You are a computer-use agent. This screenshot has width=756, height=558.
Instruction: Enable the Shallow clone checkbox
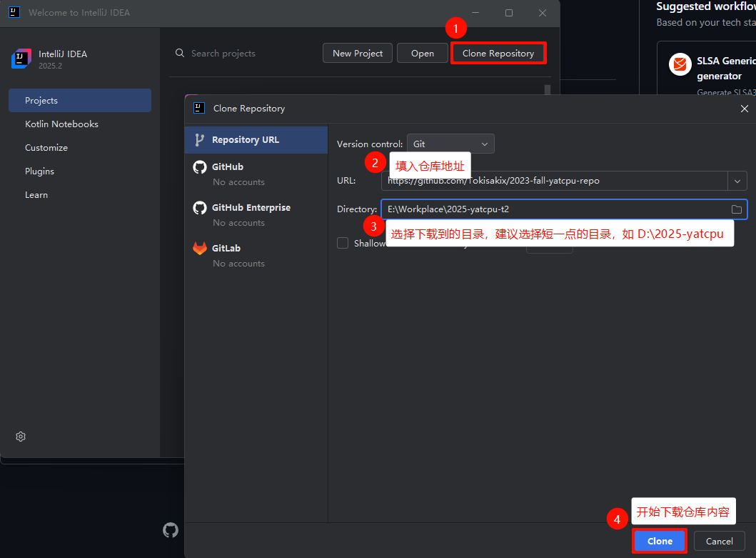(x=343, y=243)
